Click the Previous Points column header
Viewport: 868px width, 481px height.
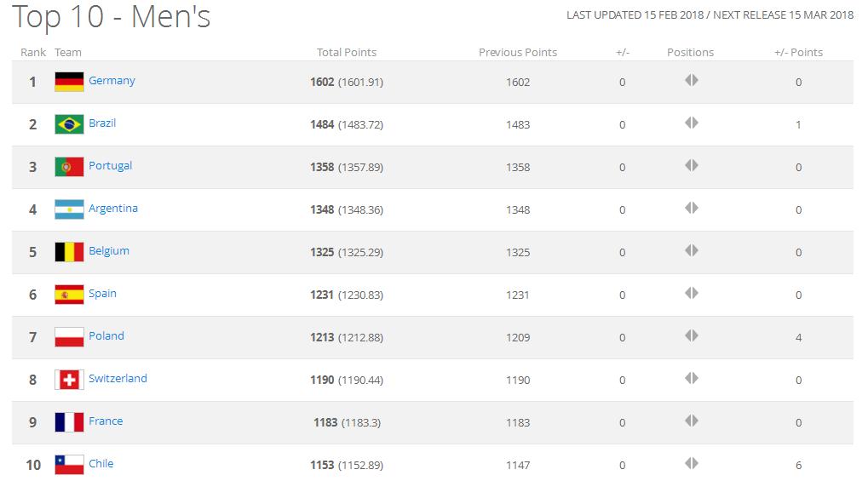(518, 53)
